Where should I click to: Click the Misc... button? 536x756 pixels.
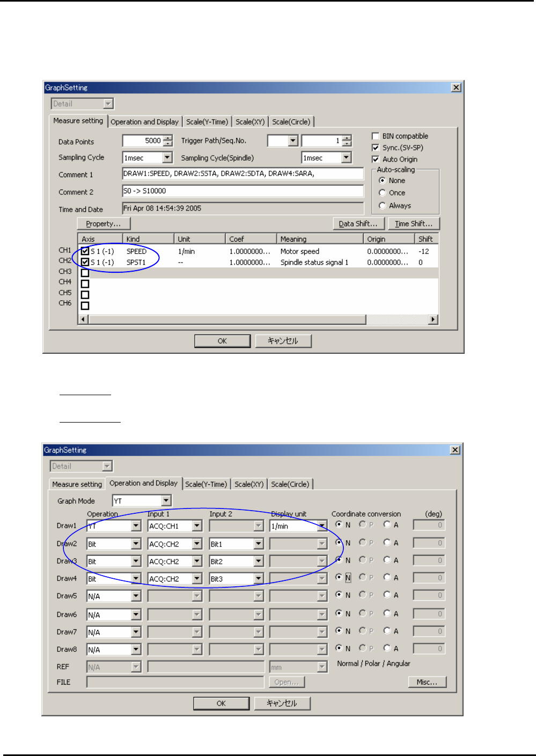click(x=427, y=682)
